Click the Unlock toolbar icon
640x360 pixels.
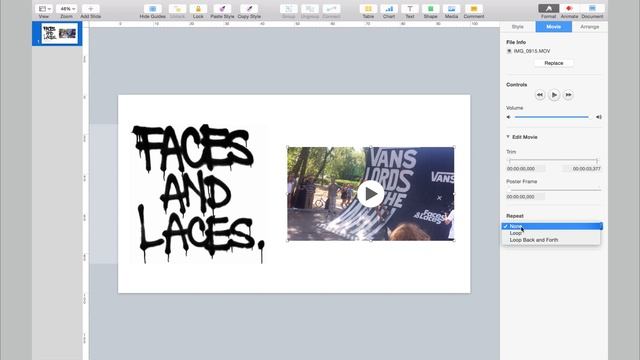click(x=178, y=9)
